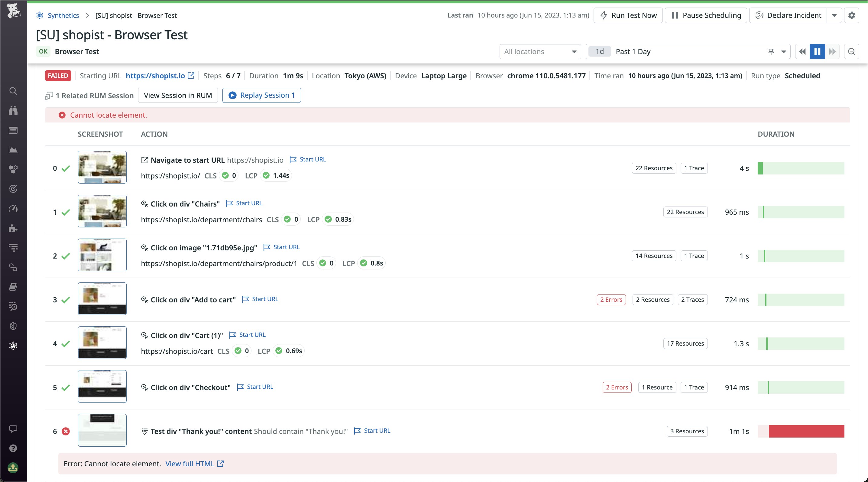The height and width of the screenshot is (482, 868).
Task: Click the red duration bar of step 6
Action: click(x=806, y=431)
